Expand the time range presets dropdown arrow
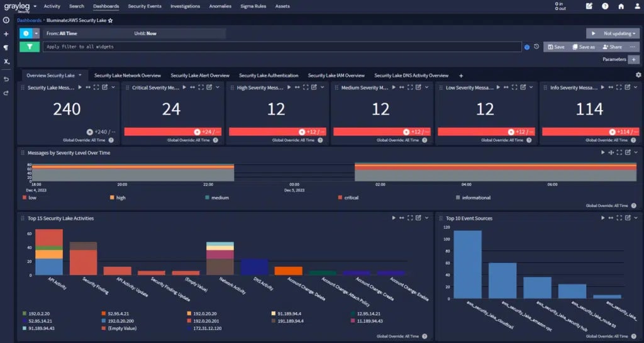 coord(36,33)
